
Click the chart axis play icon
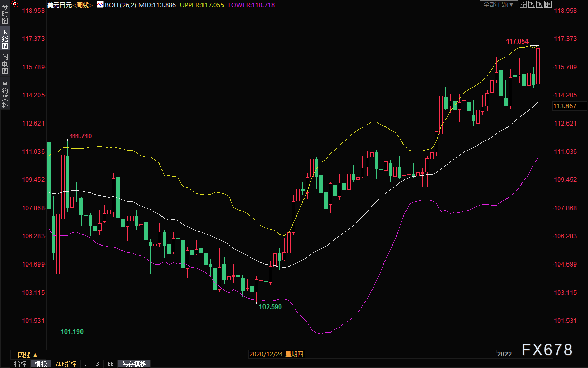(540, 4)
